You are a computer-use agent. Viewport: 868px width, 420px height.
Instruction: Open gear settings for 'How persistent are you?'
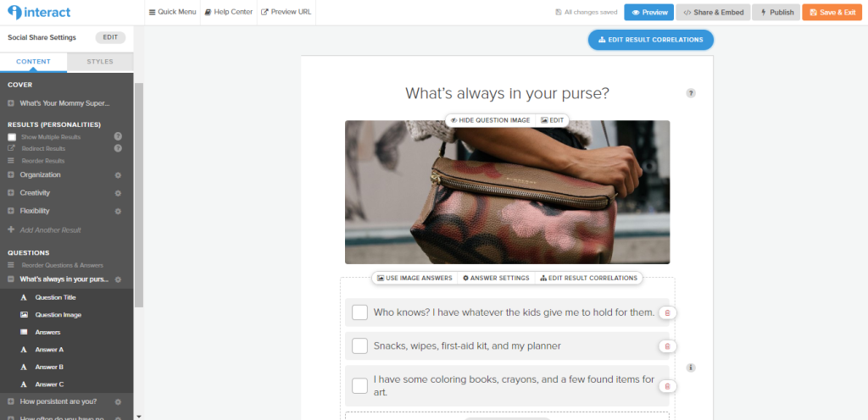[118, 401]
